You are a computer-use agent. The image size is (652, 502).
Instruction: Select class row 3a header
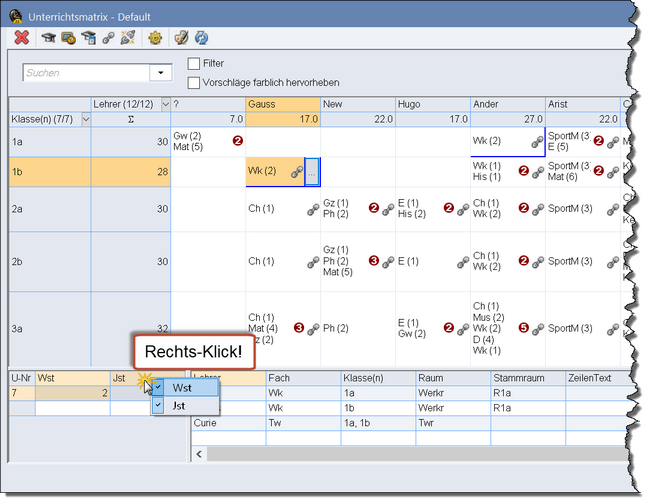coord(50,329)
